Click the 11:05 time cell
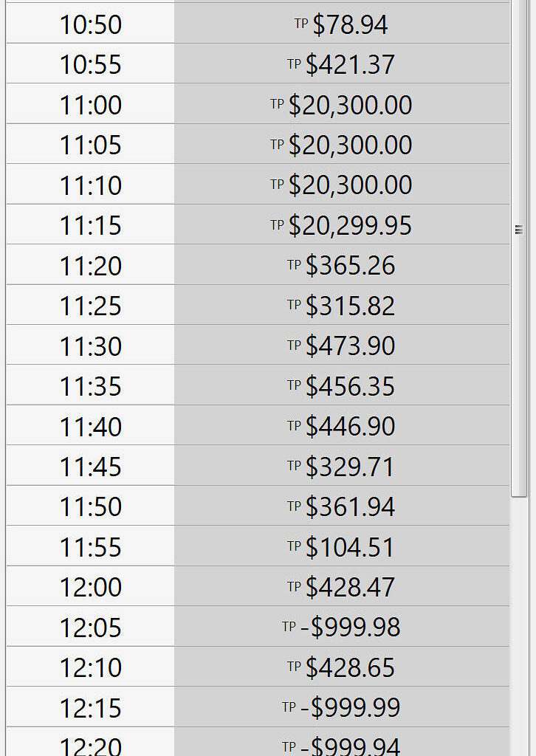 tap(90, 145)
